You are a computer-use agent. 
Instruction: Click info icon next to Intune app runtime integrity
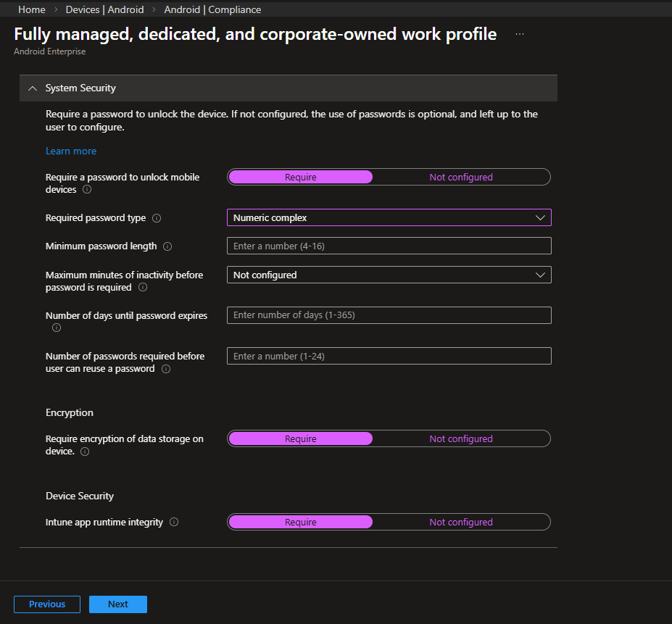[x=174, y=523]
